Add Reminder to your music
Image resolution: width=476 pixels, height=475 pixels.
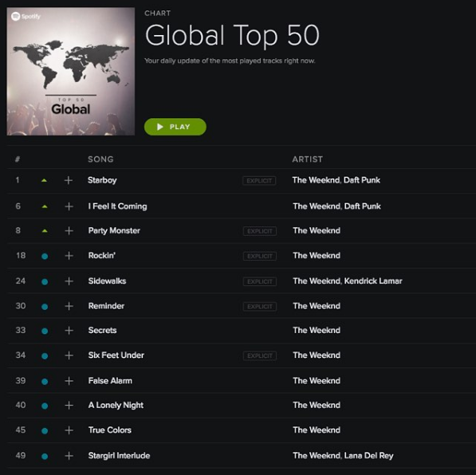[69, 306]
